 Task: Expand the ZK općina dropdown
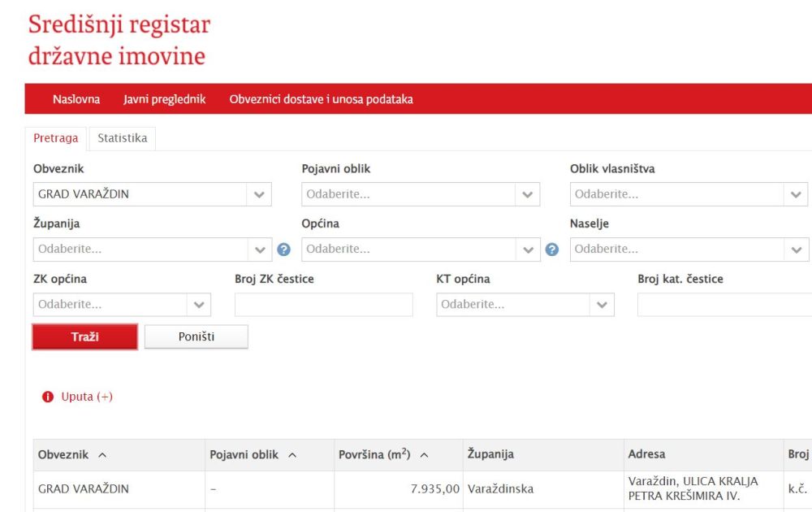tap(199, 305)
